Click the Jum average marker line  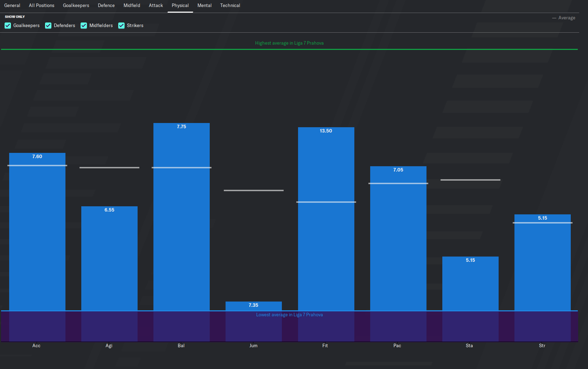click(x=254, y=190)
